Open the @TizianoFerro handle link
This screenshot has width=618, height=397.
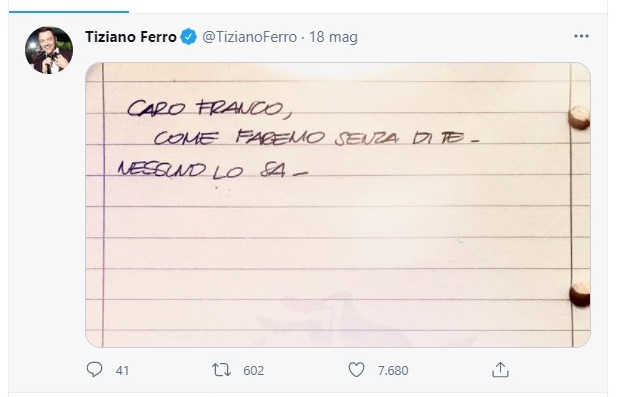[249, 37]
